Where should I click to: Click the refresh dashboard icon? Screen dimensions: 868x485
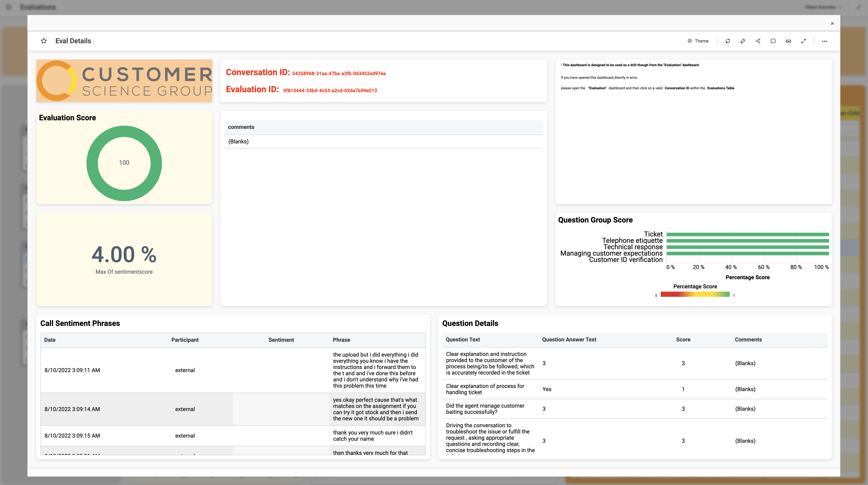click(728, 41)
